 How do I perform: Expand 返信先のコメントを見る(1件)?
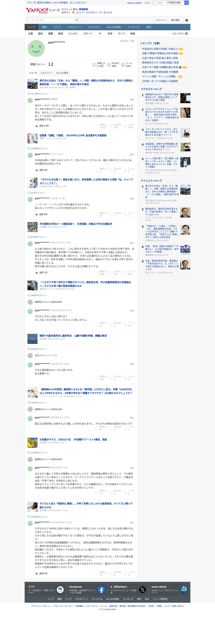pyautogui.click(x=48, y=409)
